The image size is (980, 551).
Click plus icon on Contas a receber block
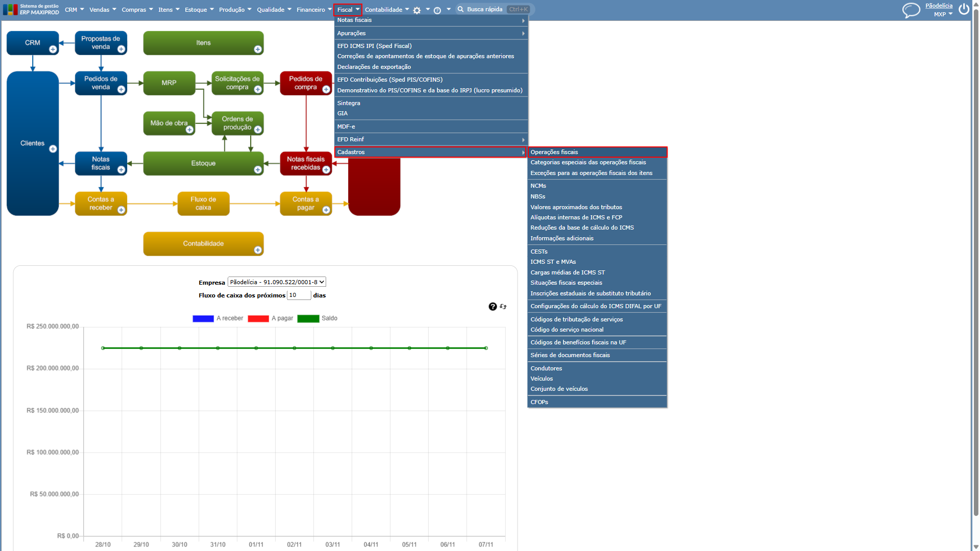point(121,210)
